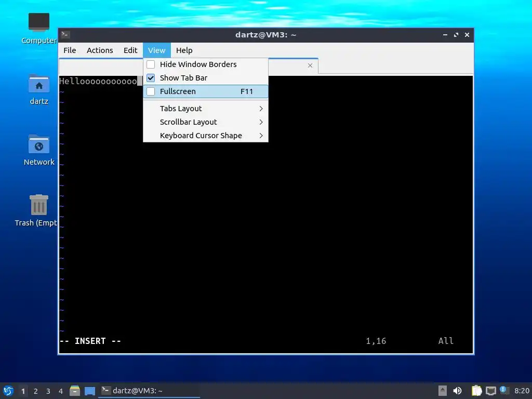Open the dartz home folder icon

38,89
